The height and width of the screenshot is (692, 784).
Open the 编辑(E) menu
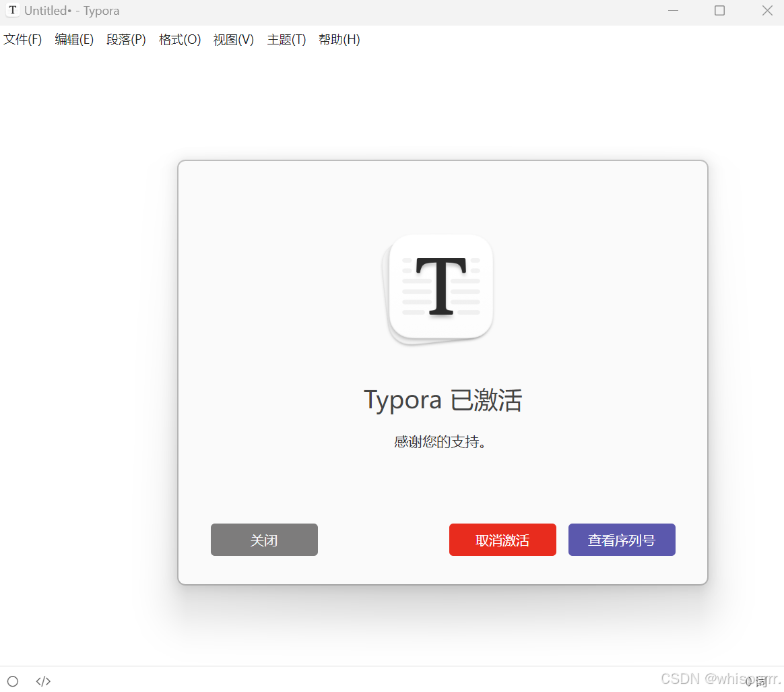[74, 40]
